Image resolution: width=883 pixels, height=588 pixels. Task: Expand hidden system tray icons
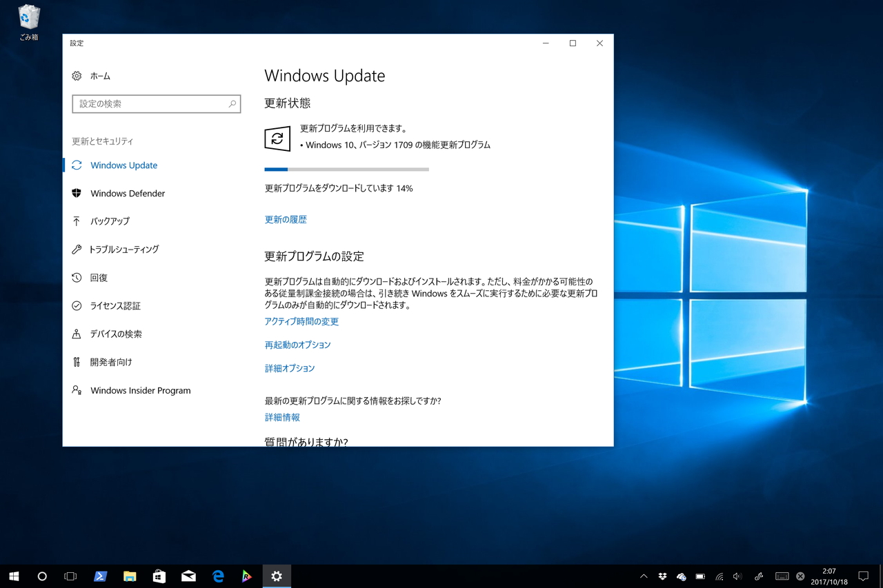[x=644, y=576]
